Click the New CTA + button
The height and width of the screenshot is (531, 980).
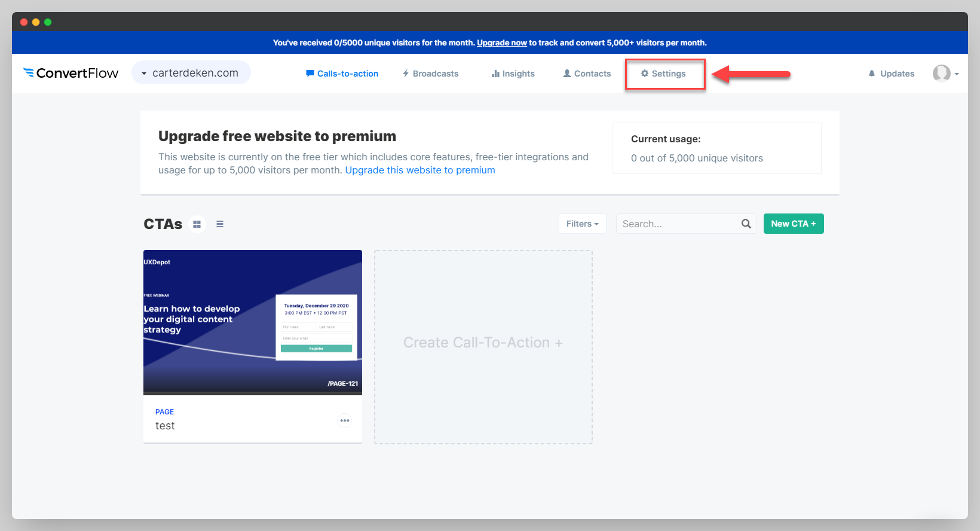pos(793,224)
